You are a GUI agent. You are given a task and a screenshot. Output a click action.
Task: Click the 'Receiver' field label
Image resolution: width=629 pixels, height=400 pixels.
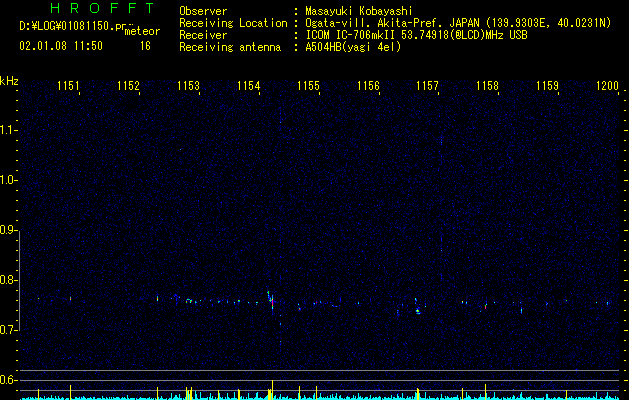[x=203, y=35]
